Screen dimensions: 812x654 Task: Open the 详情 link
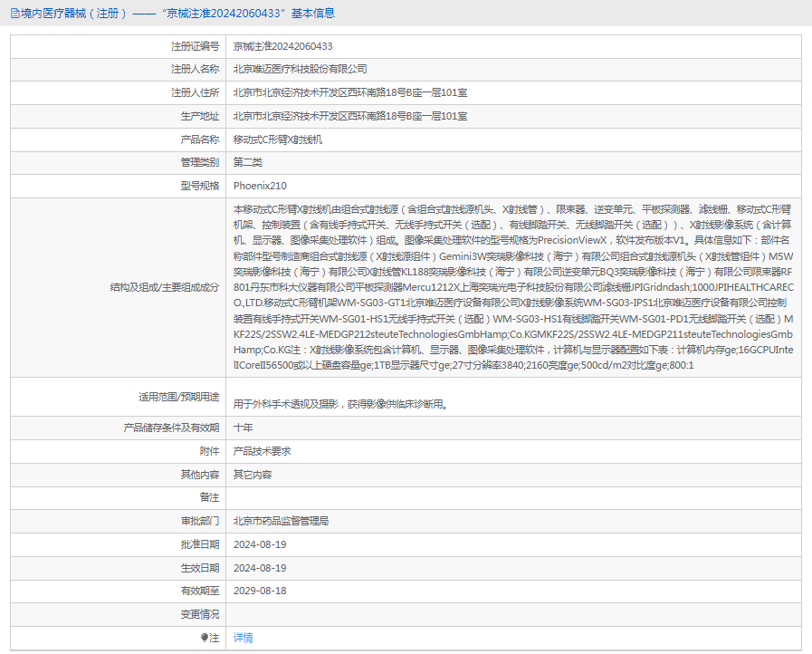click(243, 638)
